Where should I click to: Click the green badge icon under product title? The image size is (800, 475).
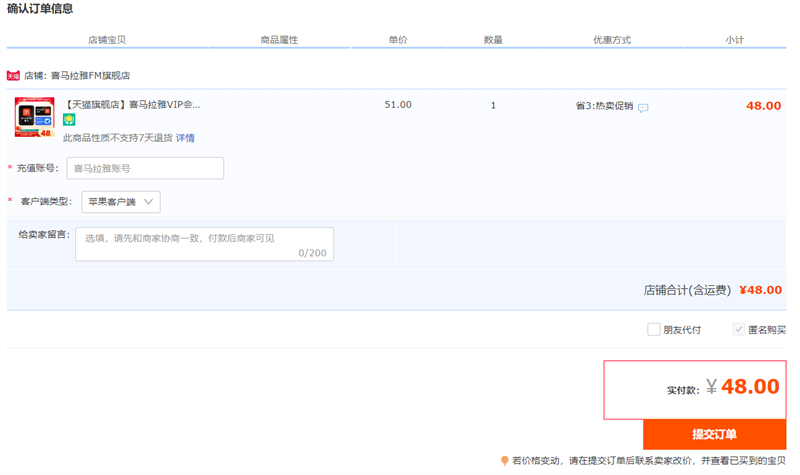[x=69, y=120]
